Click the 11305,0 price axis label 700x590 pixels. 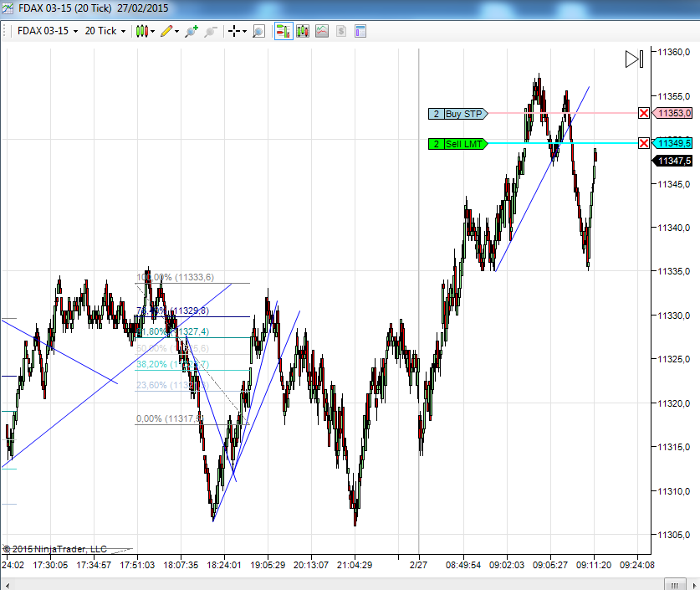point(674,535)
